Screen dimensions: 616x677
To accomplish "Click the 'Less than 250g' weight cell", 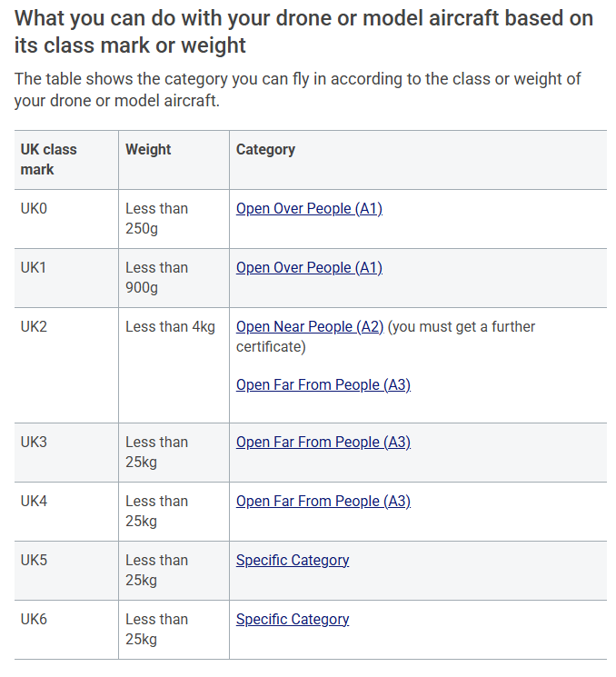I will coord(156,219).
